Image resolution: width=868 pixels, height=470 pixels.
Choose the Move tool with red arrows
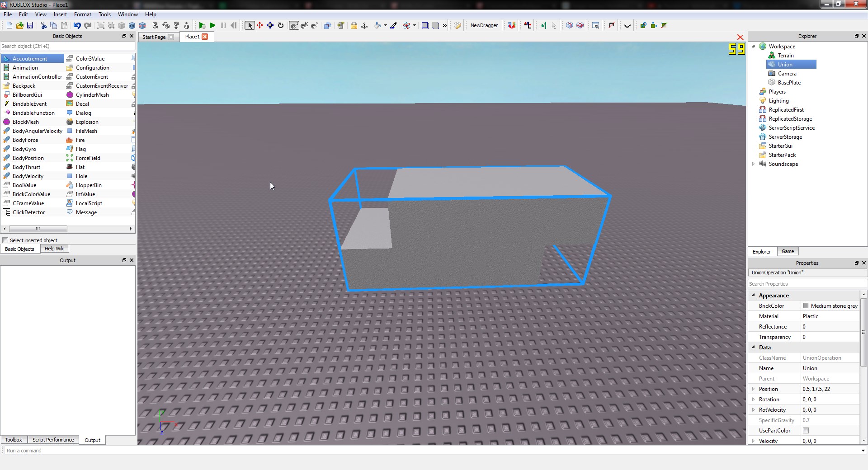(x=259, y=25)
